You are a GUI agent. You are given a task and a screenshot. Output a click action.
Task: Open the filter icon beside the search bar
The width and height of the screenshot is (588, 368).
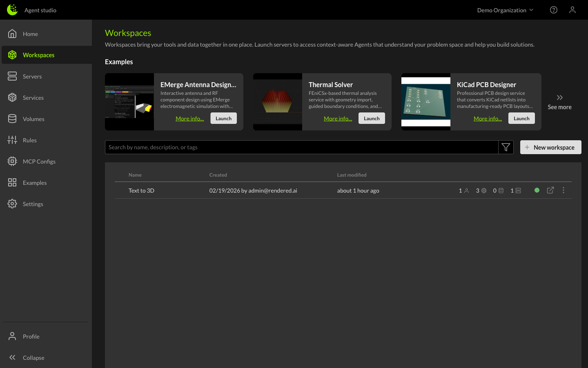coord(506,147)
